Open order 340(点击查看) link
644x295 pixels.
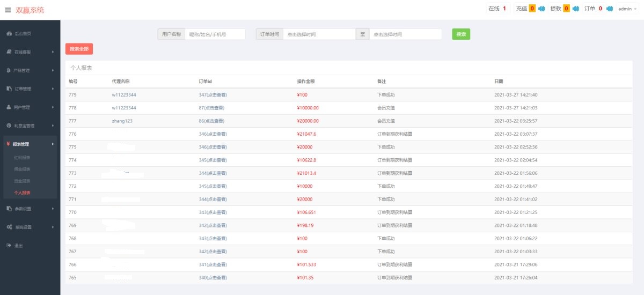(x=213, y=277)
